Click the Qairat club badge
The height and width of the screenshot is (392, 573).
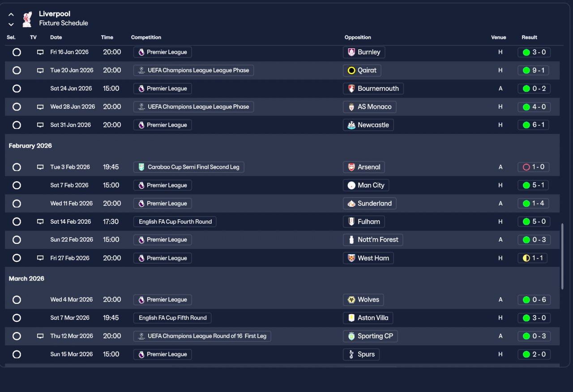[351, 70]
